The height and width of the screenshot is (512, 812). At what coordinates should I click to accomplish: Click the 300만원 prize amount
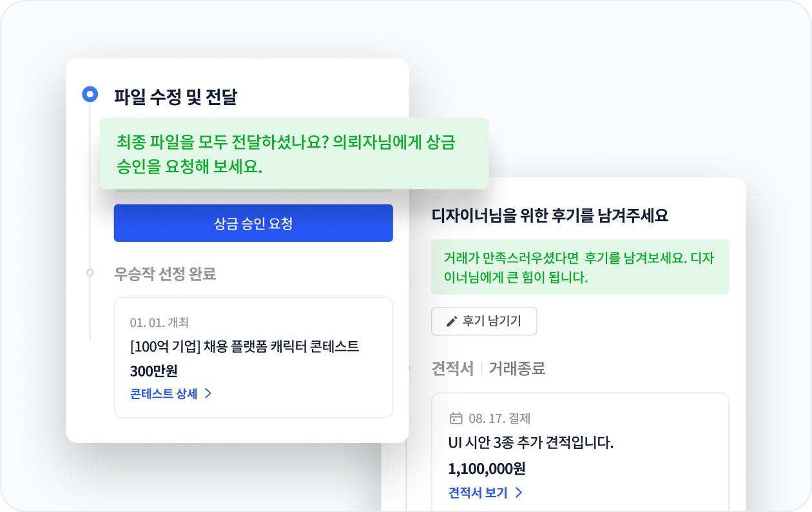tap(153, 371)
